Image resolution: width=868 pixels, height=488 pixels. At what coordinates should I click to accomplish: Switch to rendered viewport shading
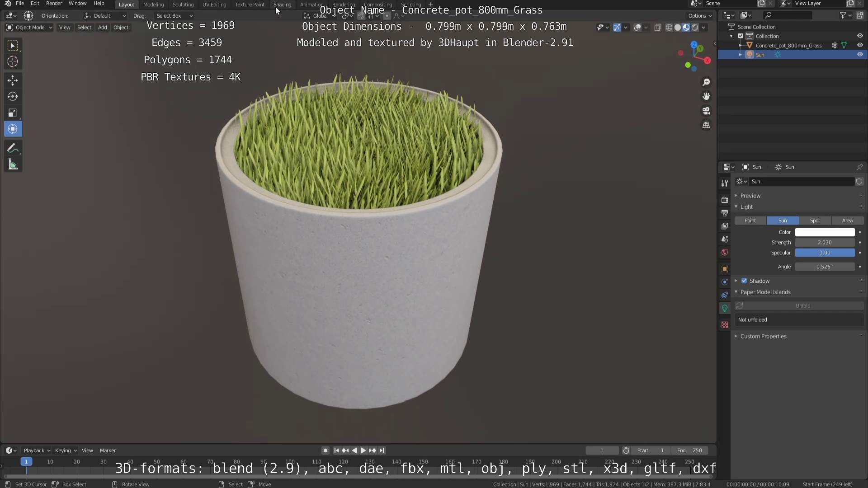tap(695, 28)
